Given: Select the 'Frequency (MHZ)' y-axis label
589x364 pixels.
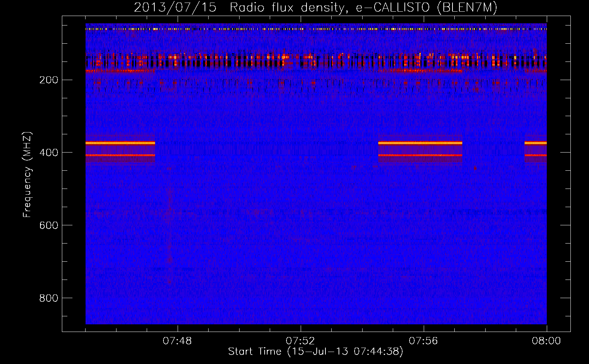Looking at the screenshot, I should pos(27,175).
